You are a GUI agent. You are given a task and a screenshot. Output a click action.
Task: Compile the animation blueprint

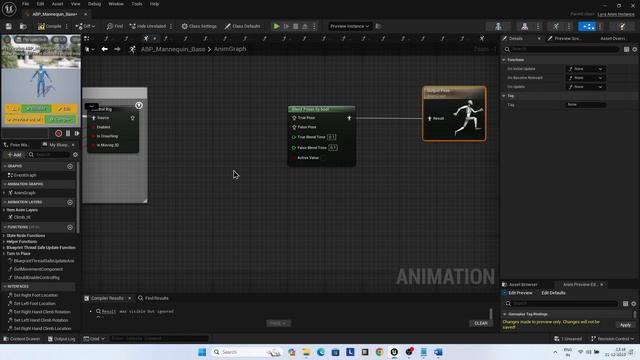(x=50, y=26)
